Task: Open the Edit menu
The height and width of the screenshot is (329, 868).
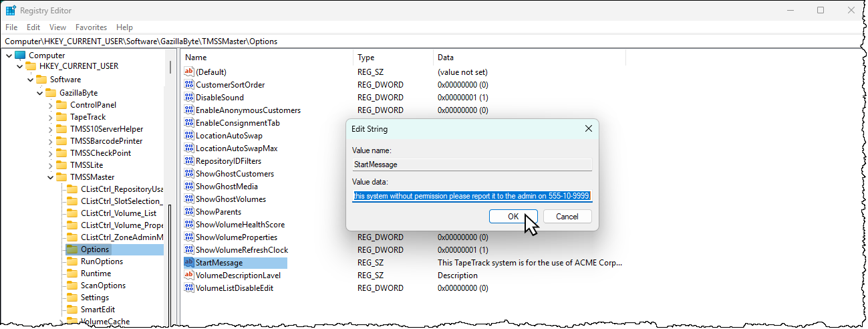Action: point(33,27)
